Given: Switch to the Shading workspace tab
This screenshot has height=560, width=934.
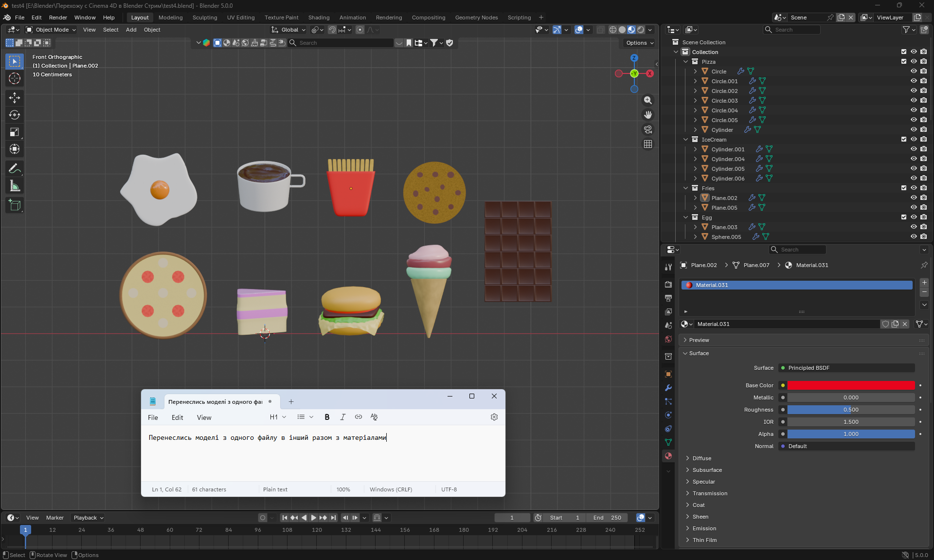Looking at the screenshot, I should pos(319,18).
